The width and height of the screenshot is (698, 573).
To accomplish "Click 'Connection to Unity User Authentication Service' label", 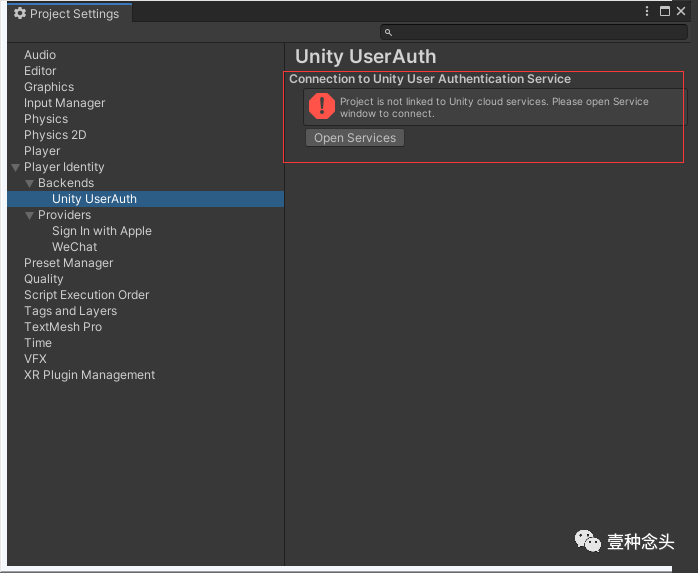I will click(x=430, y=79).
